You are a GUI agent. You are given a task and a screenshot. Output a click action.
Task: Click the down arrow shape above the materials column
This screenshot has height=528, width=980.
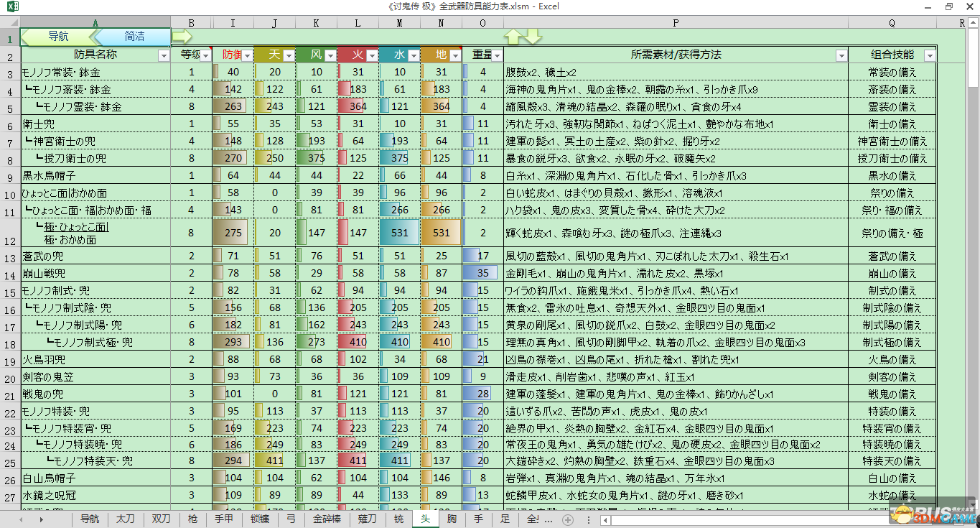pos(533,37)
